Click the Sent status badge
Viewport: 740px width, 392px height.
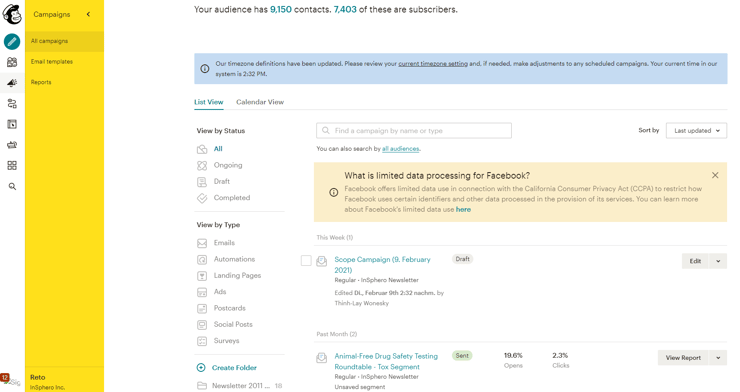tap(462, 356)
